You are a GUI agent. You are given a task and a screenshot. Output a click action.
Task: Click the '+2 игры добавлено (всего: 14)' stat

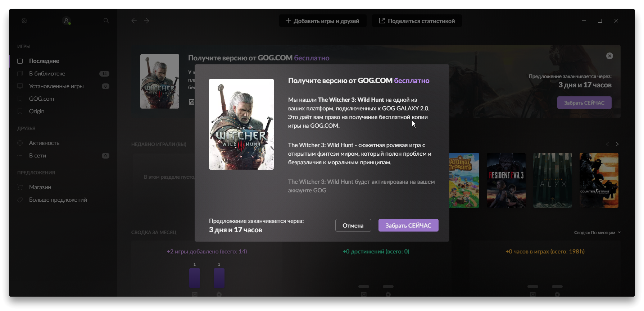[x=207, y=252]
